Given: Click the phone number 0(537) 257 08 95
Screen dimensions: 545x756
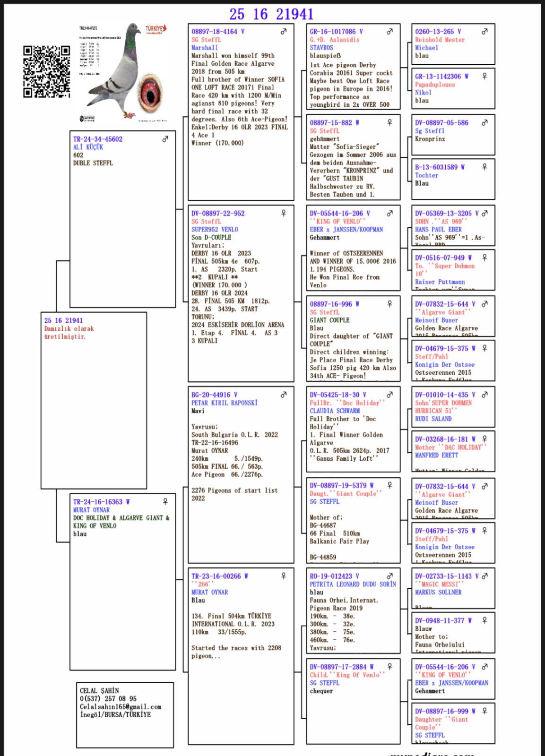Looking at the screenshot, I should 108,699.
